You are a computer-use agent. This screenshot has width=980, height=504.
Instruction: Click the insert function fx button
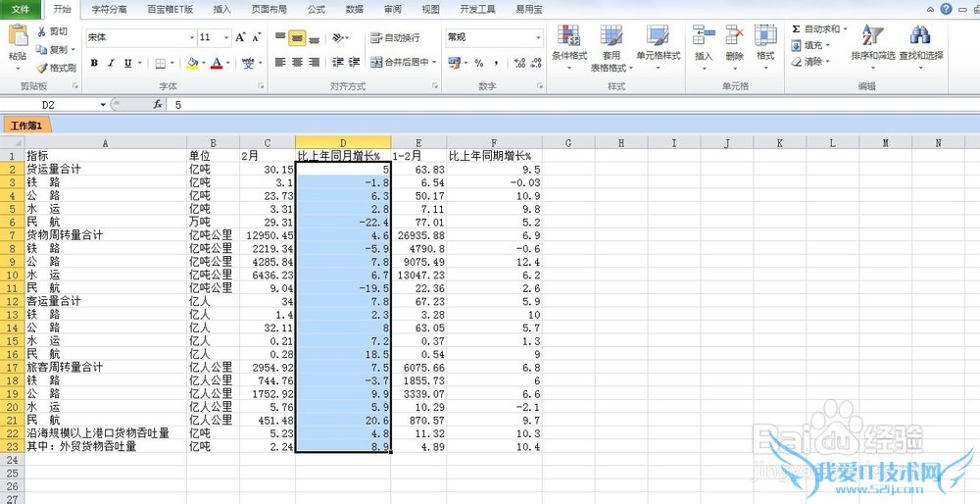tap(158, 105)
